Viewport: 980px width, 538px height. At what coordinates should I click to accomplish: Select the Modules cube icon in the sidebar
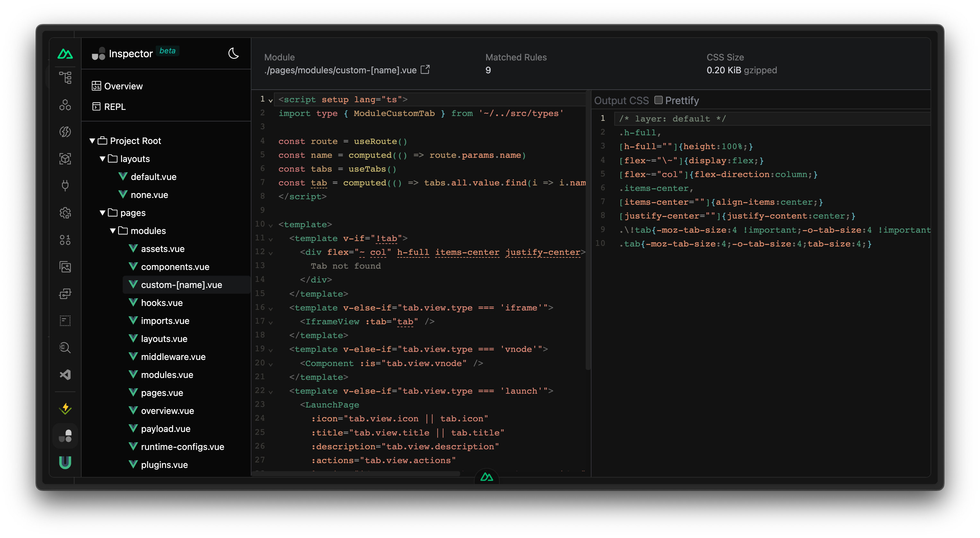click(65, 159)
